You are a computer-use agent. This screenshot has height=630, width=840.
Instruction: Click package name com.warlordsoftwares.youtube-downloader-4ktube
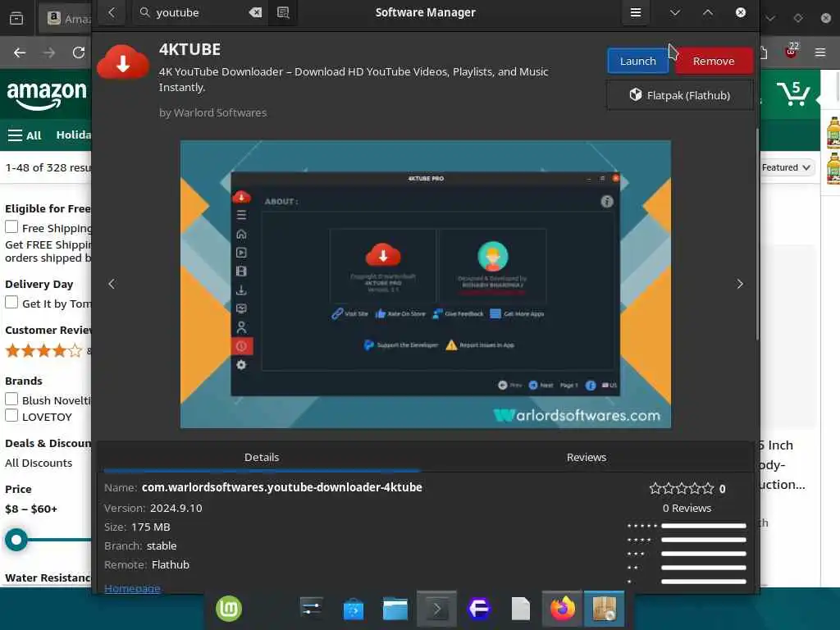(282, 487)
